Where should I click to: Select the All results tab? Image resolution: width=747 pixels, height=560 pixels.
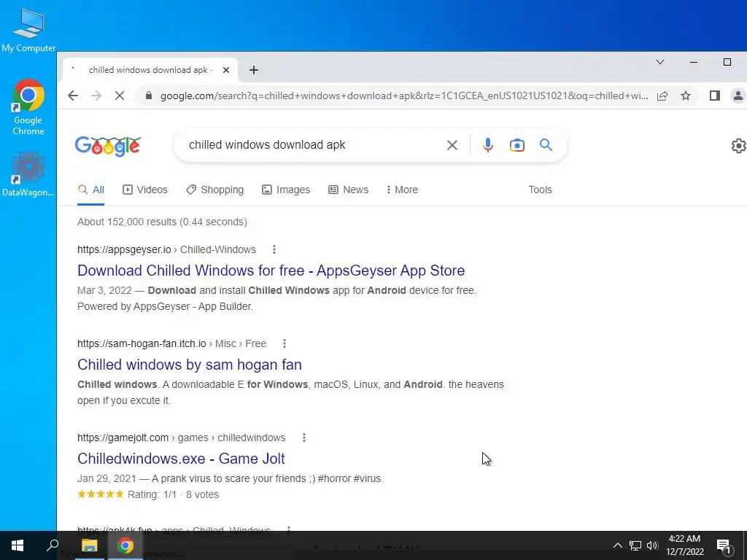[90, 190]
